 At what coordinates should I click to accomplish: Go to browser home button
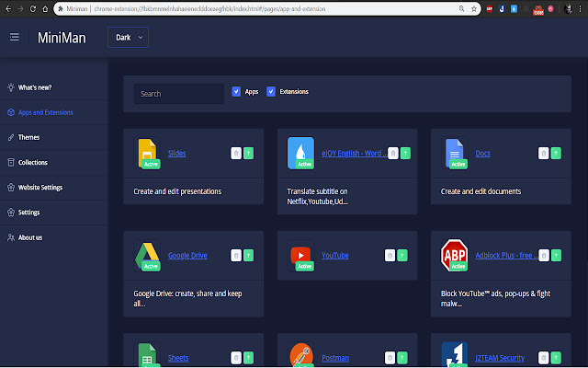(45, 8)
